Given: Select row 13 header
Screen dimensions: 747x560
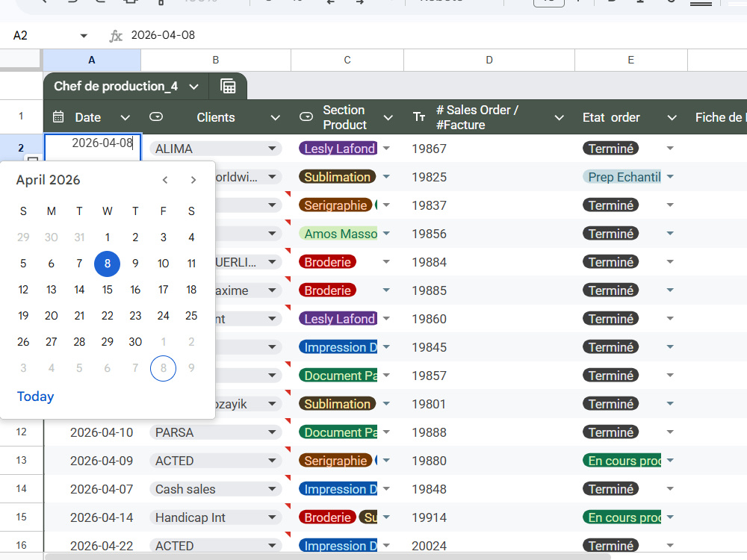Looking at the screenshot, I should click(x=22, y=461).
